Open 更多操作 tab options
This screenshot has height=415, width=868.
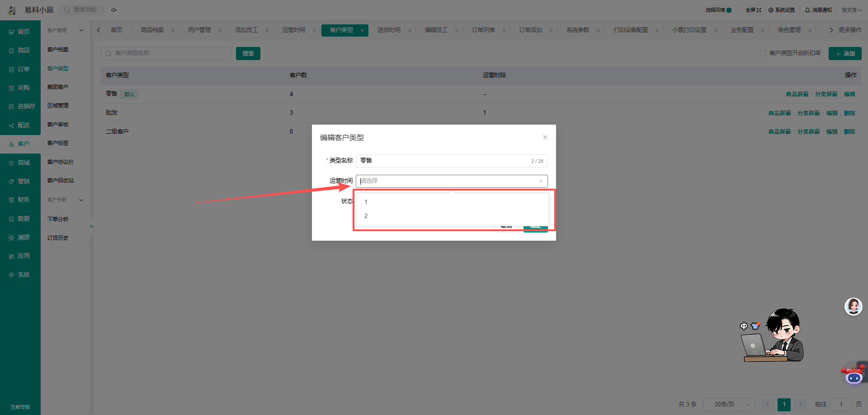(x=850, y=30)
